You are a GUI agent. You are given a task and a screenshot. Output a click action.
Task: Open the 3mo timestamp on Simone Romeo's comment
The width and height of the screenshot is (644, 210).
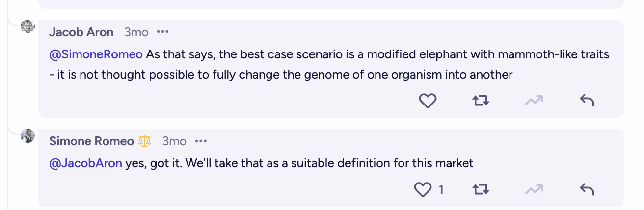[x=175, y=141]
